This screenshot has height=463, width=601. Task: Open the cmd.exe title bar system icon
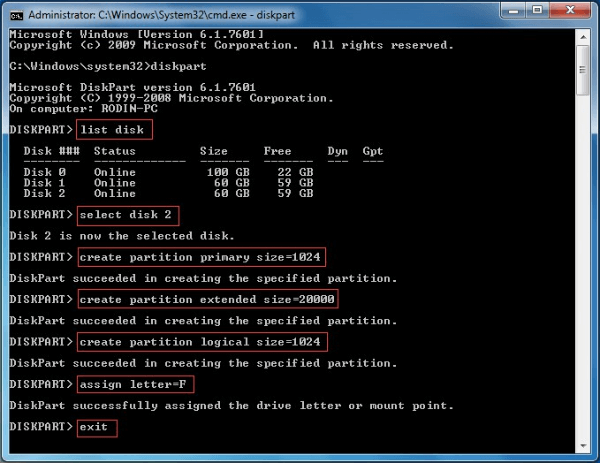(16, 15)
